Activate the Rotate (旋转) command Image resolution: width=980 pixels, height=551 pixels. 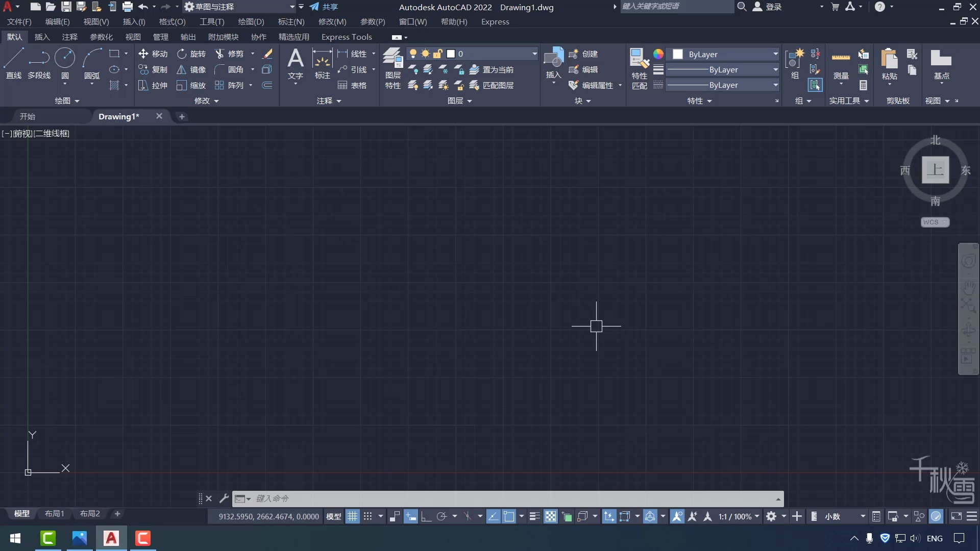click(191, 54)
